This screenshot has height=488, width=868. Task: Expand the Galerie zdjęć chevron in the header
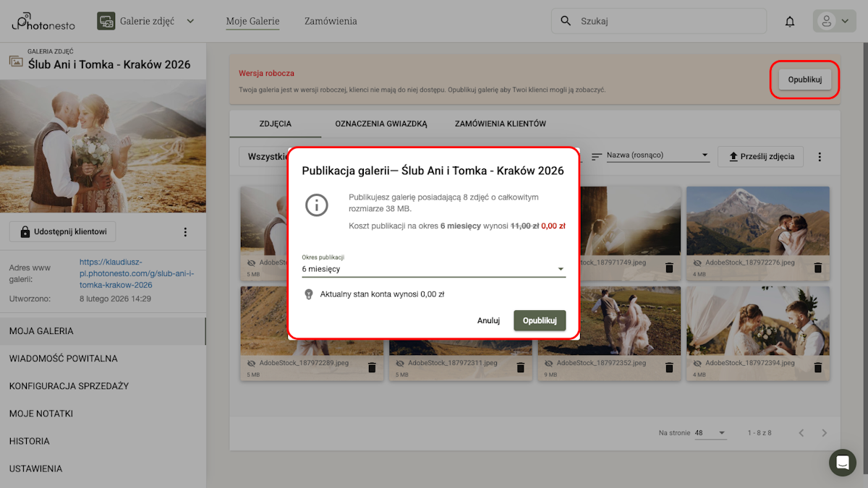point(190,21)
